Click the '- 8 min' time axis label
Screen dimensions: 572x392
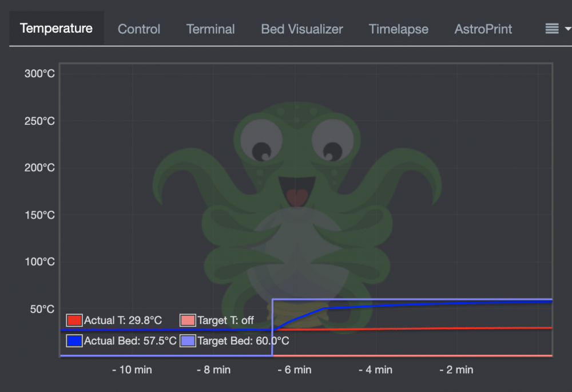214,370
